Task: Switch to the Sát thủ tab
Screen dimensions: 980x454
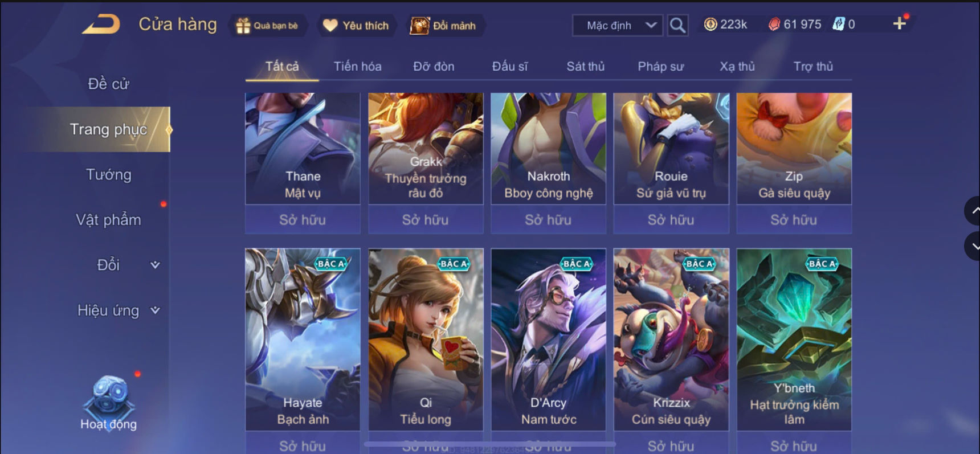Action: [585, 67]
